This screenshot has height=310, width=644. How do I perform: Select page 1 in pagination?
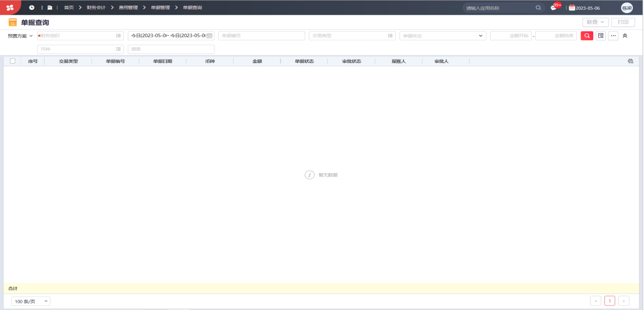pos(609,301)
